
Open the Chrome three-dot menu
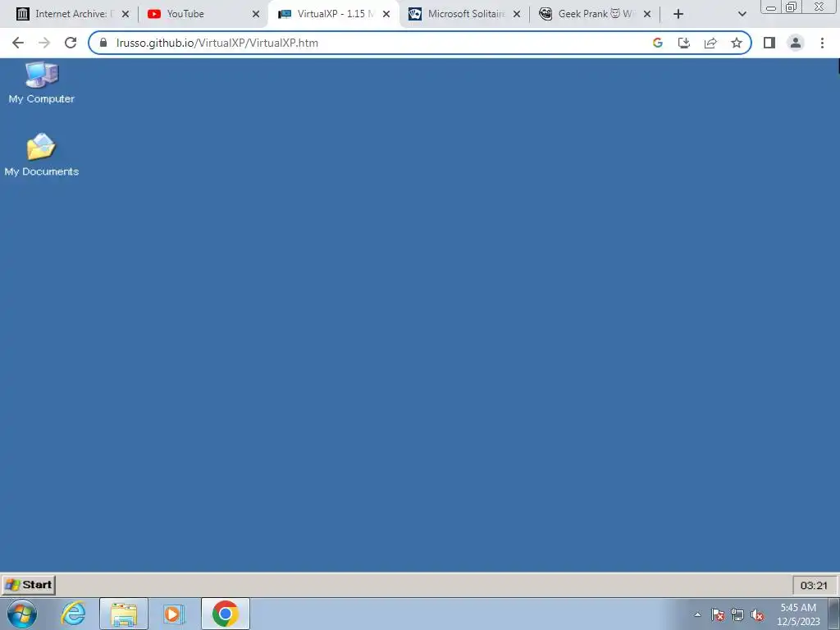click(x=822, y=43)
